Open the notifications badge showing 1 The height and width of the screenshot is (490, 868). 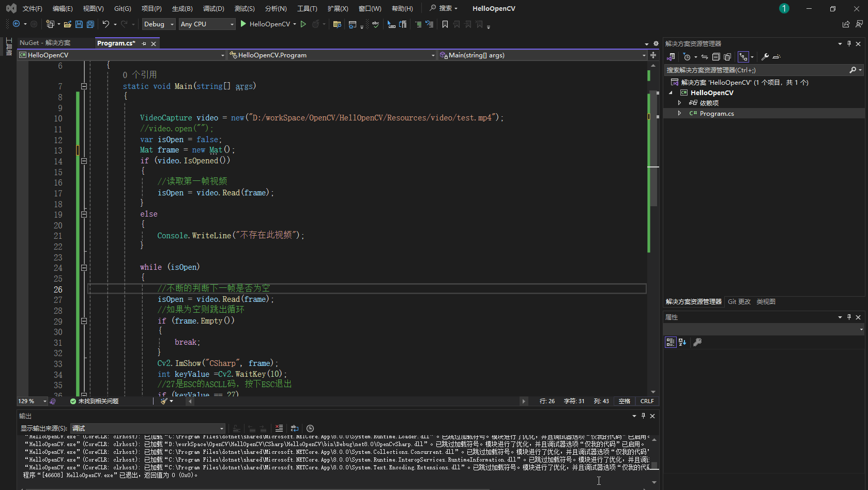pyautogui.click(x=784, y=8)
